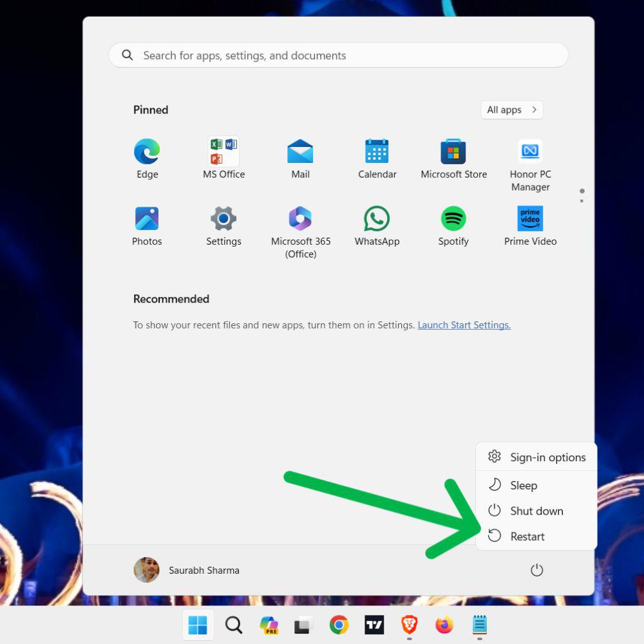Viewport: 644px width, 644px height.
Task: Launch Prime Video
Action: [530, 226]
